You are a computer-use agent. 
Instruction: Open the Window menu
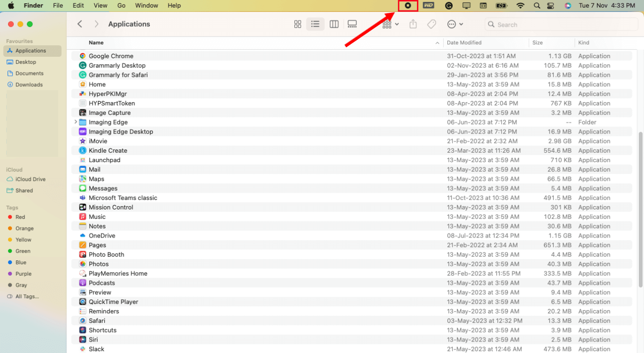click(146, 6)
